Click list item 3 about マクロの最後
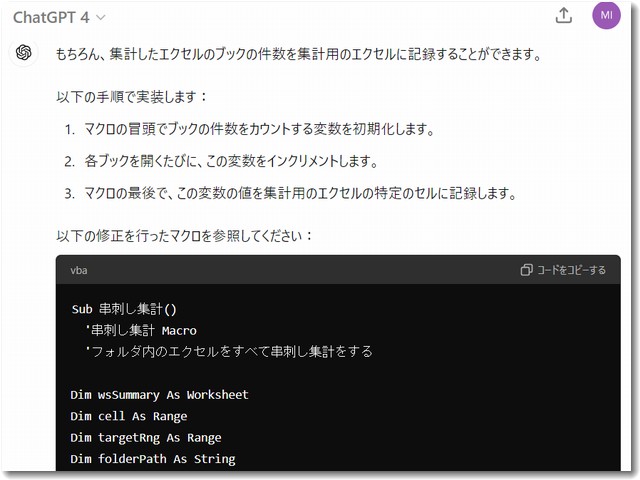640x480 pixels. [x=290, y=193]
